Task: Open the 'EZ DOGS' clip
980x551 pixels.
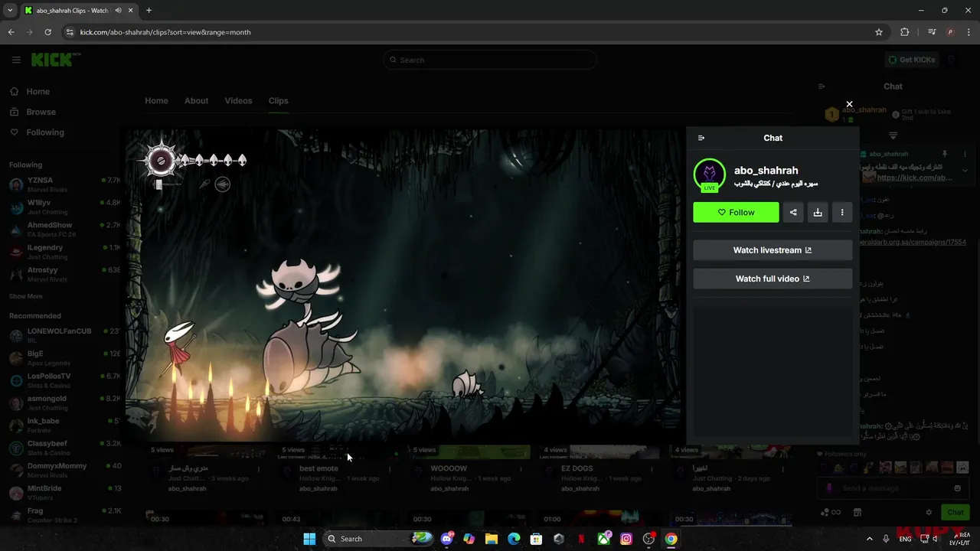Action: click(x=577, y=468)
